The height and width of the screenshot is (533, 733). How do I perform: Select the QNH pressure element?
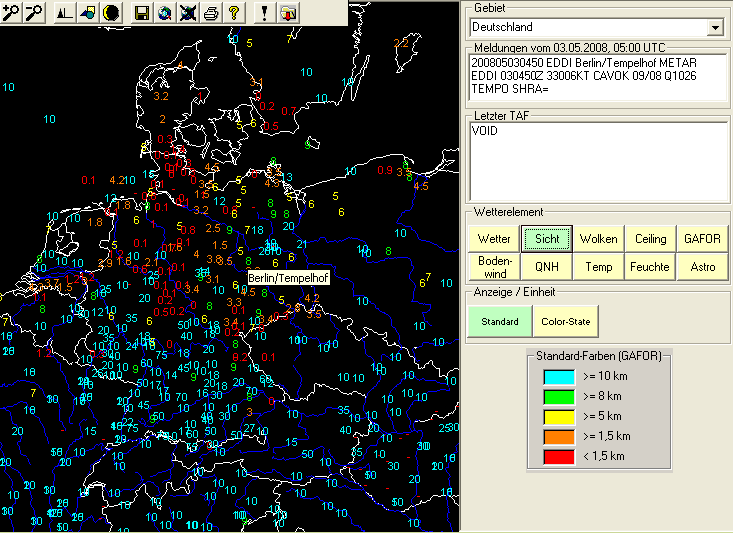(547, 267)
